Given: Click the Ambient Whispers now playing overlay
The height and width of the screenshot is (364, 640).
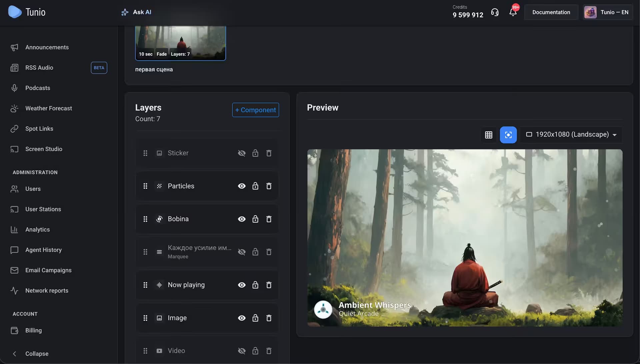Looking at the screenshot, I should [363, 309].
